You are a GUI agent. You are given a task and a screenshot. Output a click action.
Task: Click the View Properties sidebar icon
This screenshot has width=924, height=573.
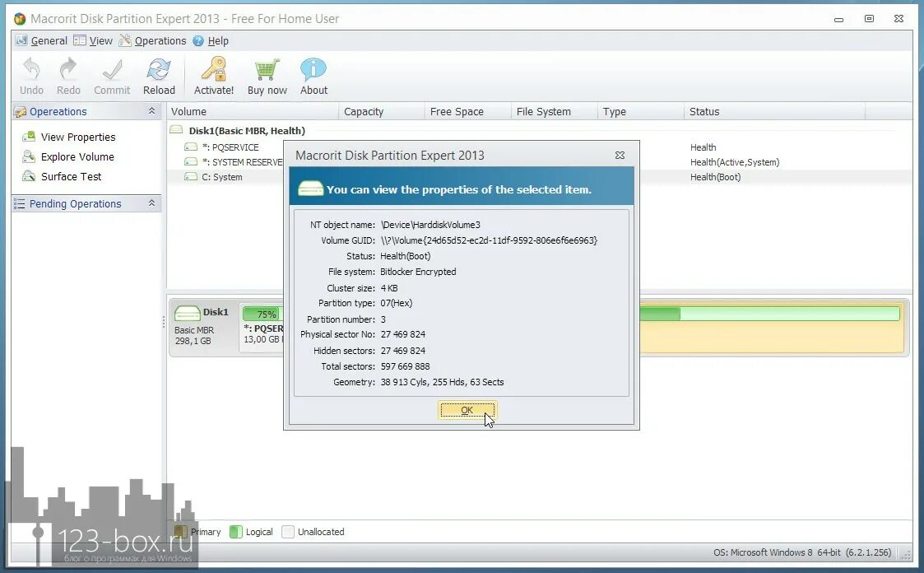coord(28,137)
